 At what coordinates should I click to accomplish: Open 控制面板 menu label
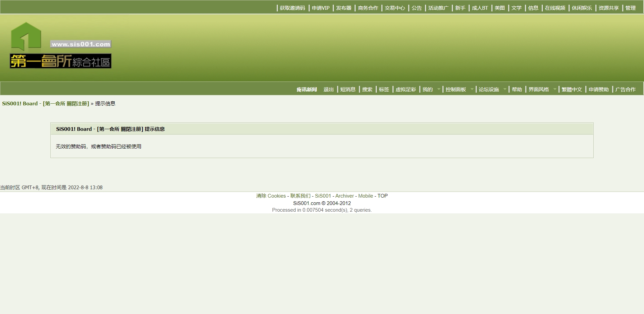pyautogui.click(x=456, y=90)
